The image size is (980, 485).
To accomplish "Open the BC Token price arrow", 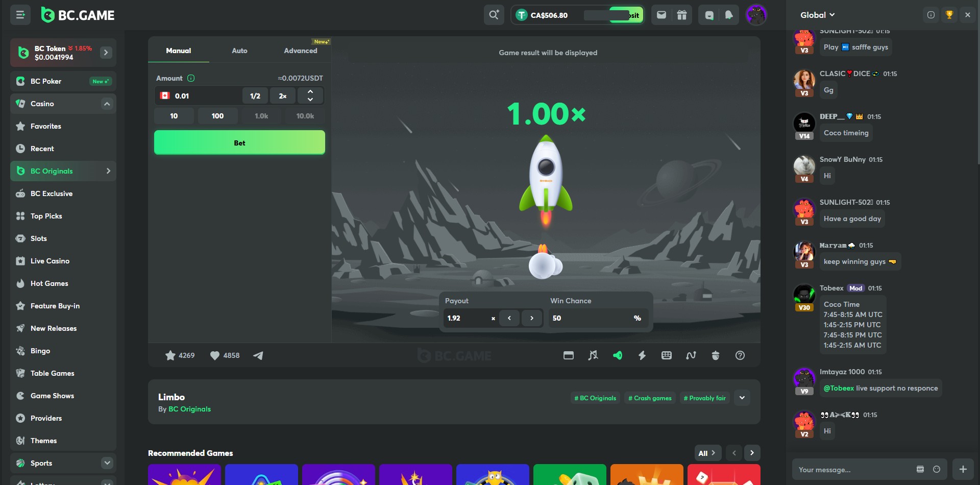I will coord(106,53).
